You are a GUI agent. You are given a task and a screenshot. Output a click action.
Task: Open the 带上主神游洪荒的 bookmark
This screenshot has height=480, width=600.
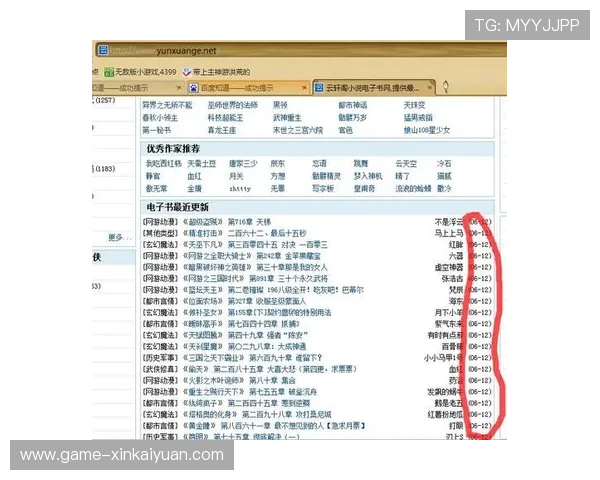[216, 72]
